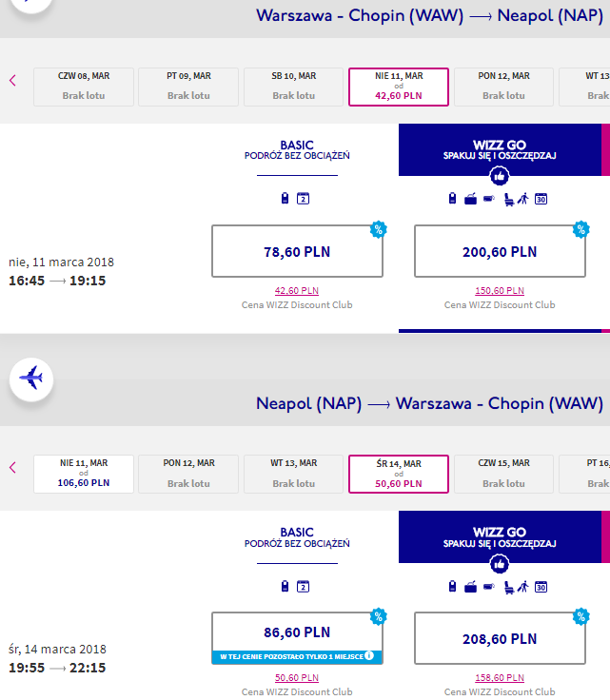Choose return WIZZ GO fare 208,60 PLN

pos(500,638)
